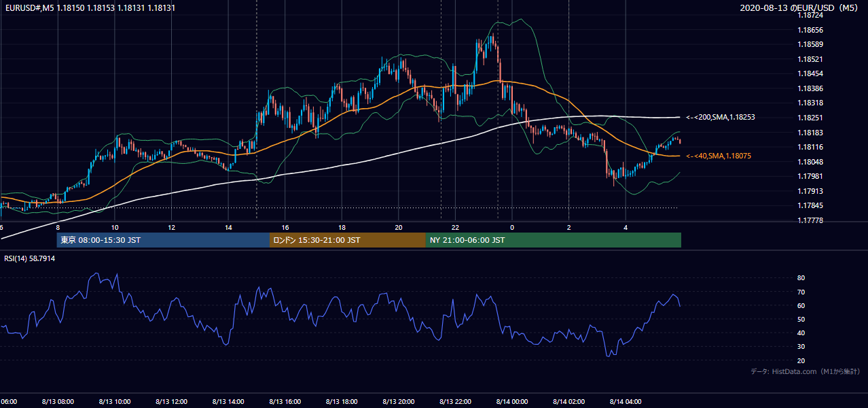Screen dimensions: 868x408
Task: Click the 8/14 00:00 time axis label
Action: (x=511, y=401)
